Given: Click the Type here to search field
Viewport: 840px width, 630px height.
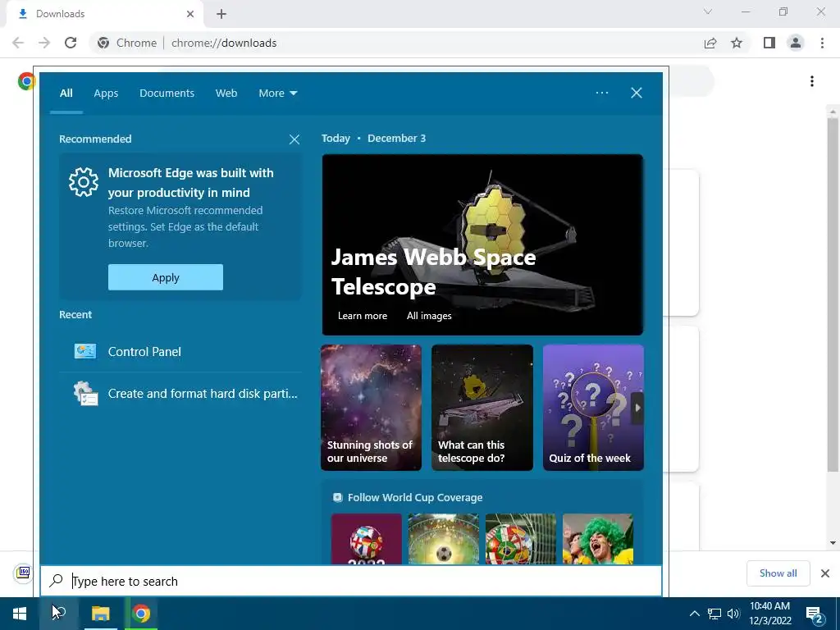Looking at the screenshot, I should point(351,582).
